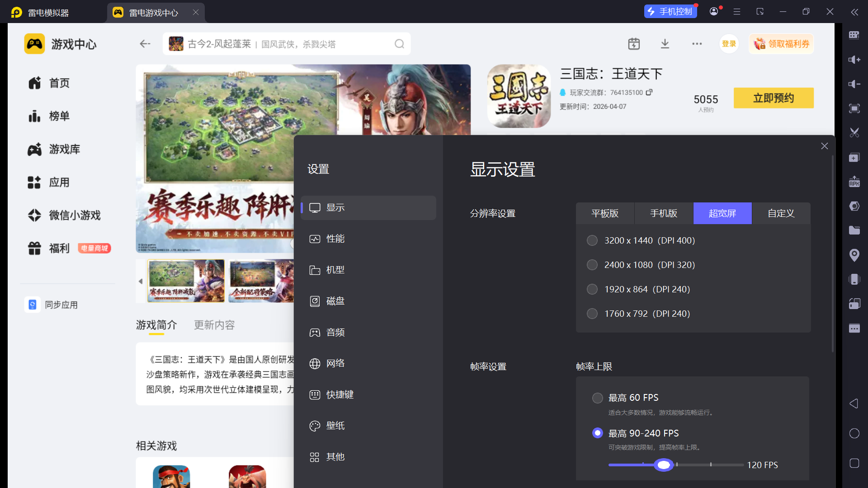Choose the maximum 60 FPS option
This screenshot has width=868, height=488.
point(598,398)
